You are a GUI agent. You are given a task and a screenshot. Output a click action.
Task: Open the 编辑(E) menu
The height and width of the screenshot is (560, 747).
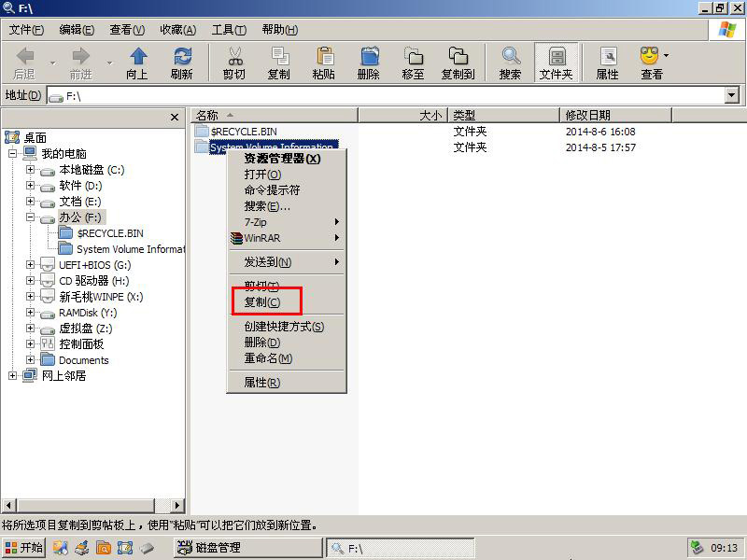77,30
